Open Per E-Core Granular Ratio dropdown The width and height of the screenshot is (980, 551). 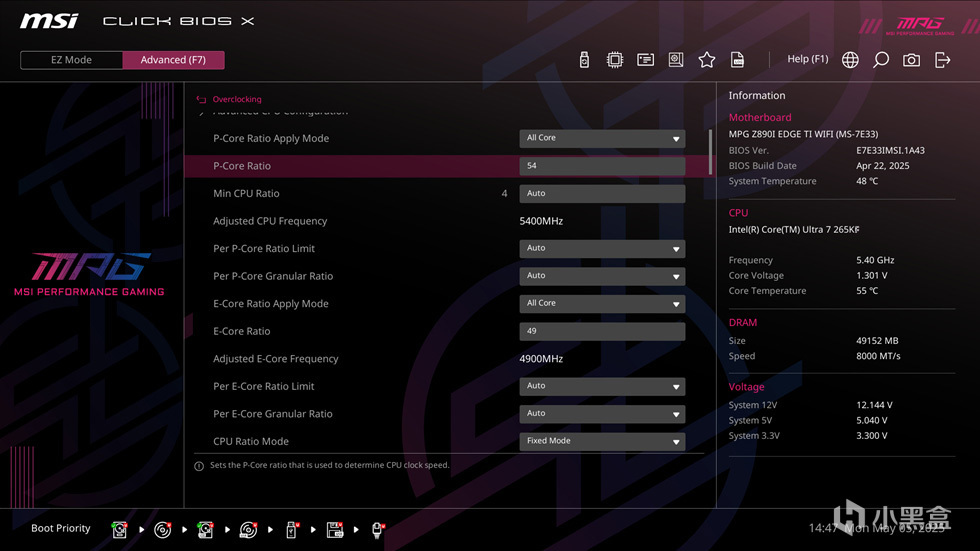pos(602,414)
